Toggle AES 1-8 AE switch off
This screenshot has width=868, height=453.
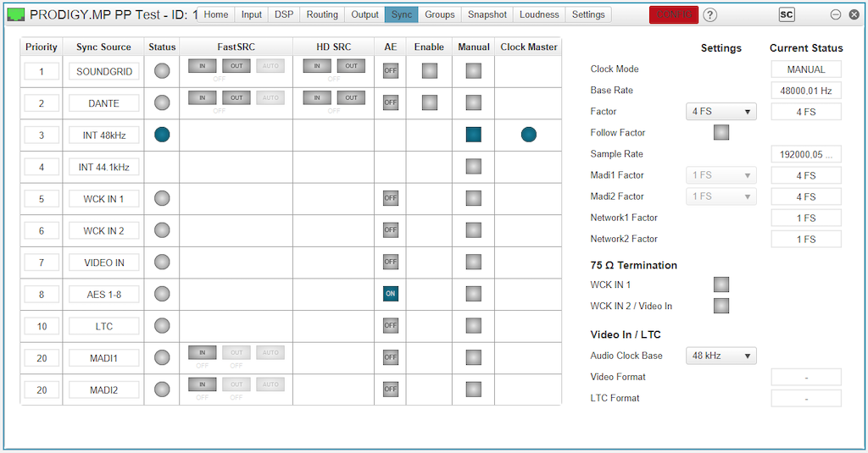(390, 294)
